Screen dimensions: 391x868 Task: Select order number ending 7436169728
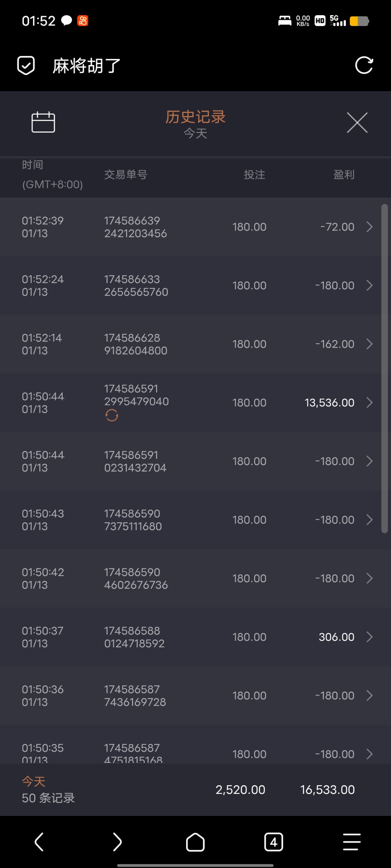tap(135, 695)
